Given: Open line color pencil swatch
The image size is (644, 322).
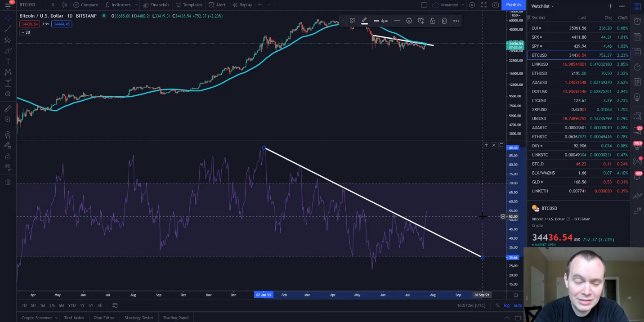Looking at the screenshot, I should coord(364,21).
